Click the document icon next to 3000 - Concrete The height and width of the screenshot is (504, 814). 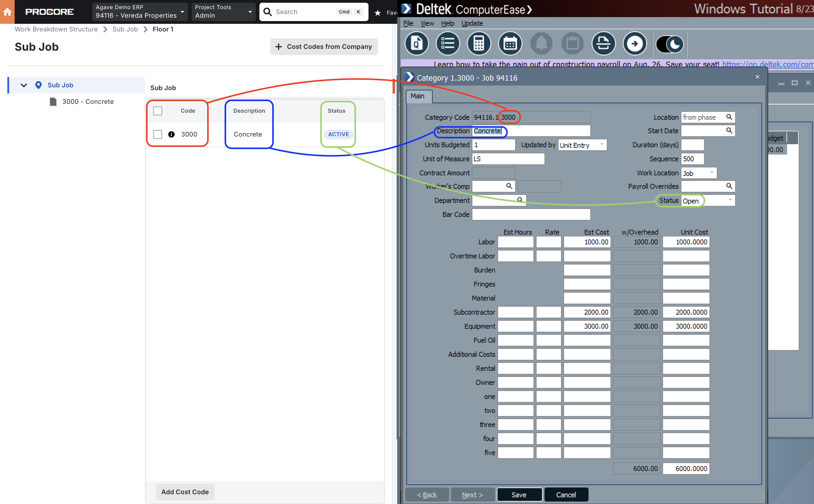53,101
